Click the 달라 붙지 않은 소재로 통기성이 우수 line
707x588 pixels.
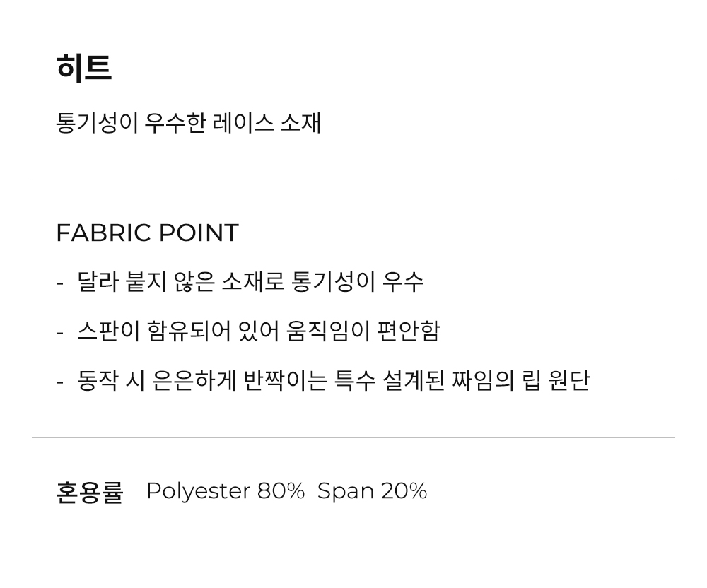(250, 281)
